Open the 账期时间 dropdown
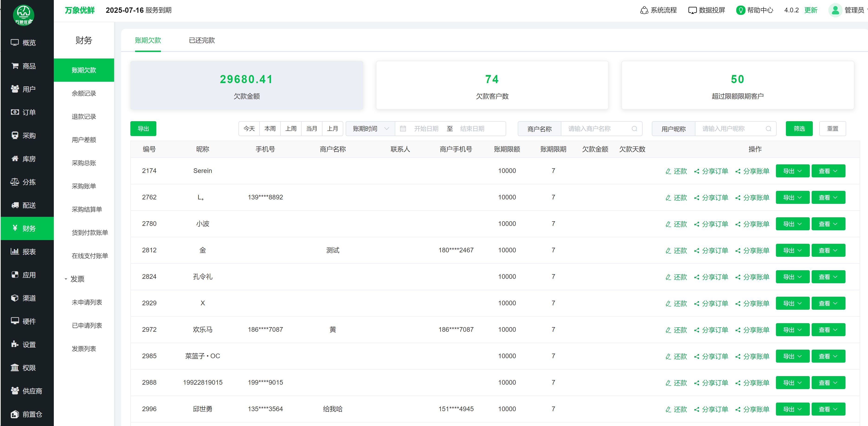The width and height of the screenshot is (868, 426). point(370,129)
